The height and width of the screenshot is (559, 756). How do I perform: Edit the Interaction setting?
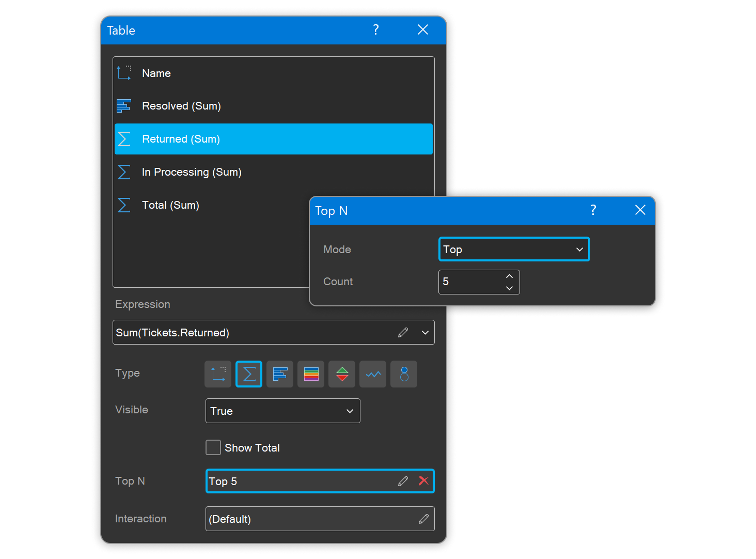tap(423, 519)
